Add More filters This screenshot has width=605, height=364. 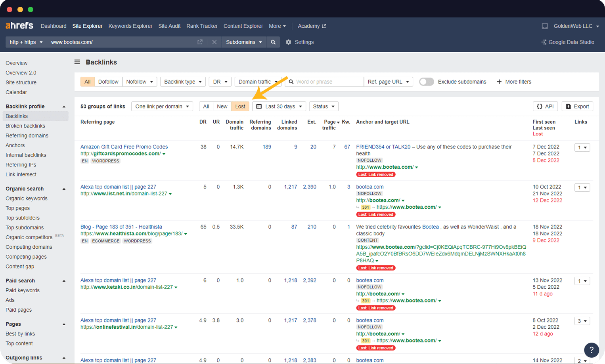514,82
